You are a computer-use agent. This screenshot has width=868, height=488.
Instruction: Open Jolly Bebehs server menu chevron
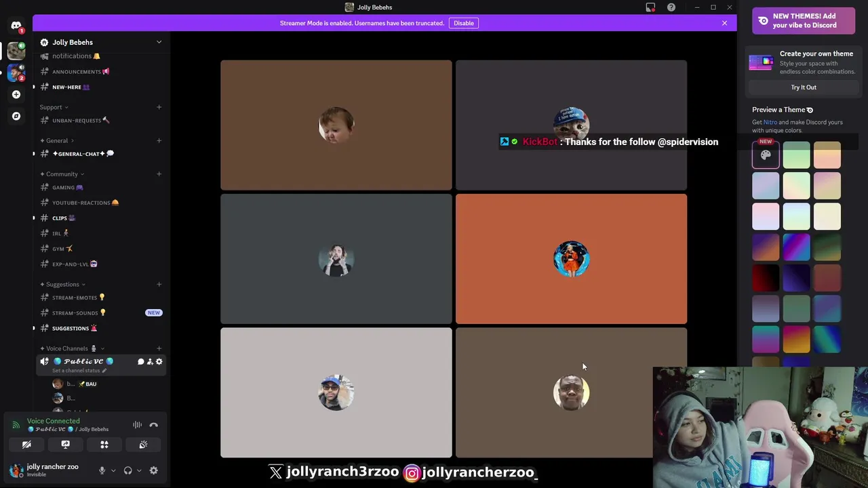pos(159,42)
